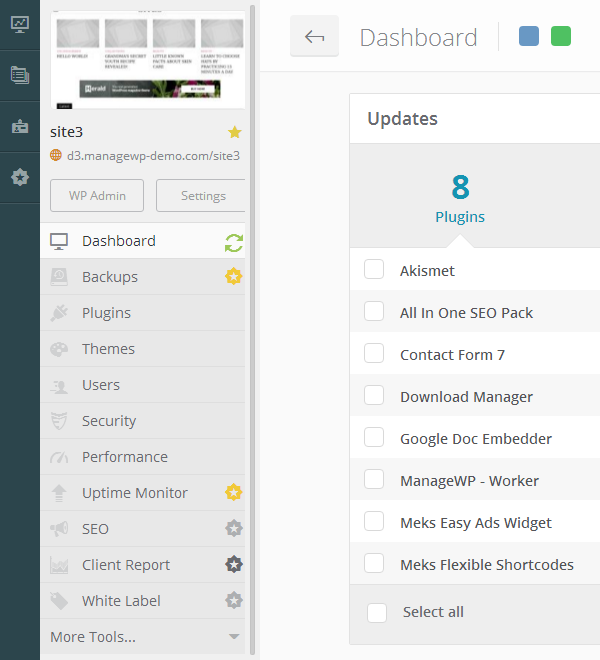The image size is (600, 660).
Task: Click the site3 site name text
Action: pos(67,132)
